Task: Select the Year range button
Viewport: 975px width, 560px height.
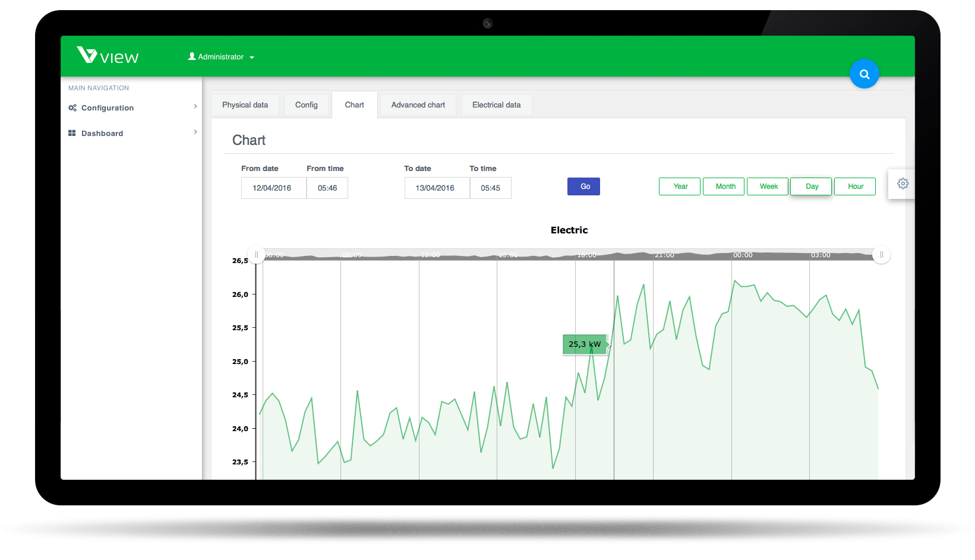Action: [x=680, y=186]
